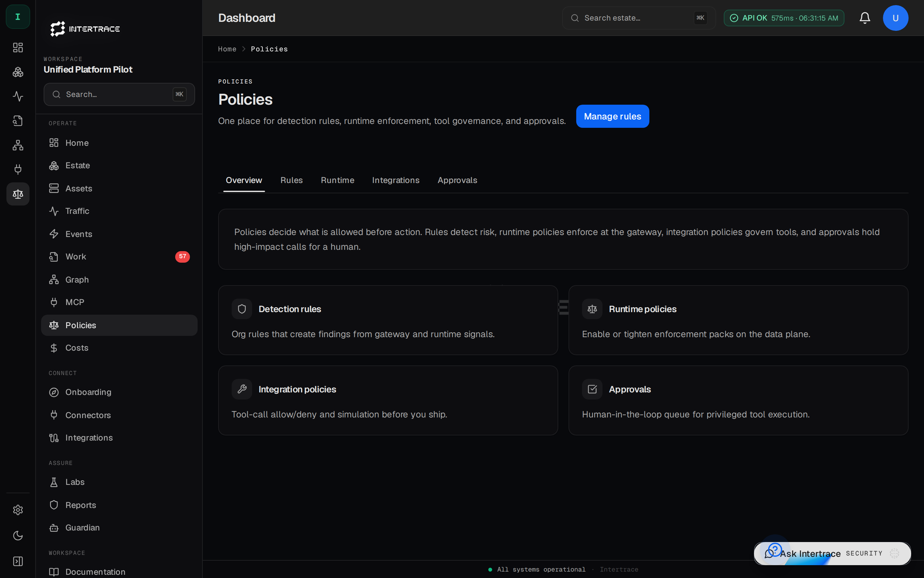Click the Runtime policies scales icon

coord(592,309)
